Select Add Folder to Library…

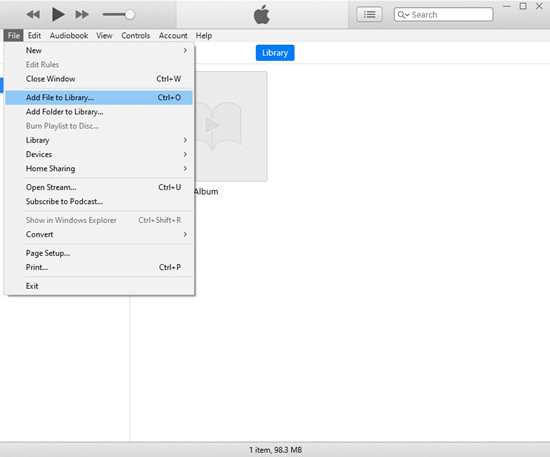99,112
